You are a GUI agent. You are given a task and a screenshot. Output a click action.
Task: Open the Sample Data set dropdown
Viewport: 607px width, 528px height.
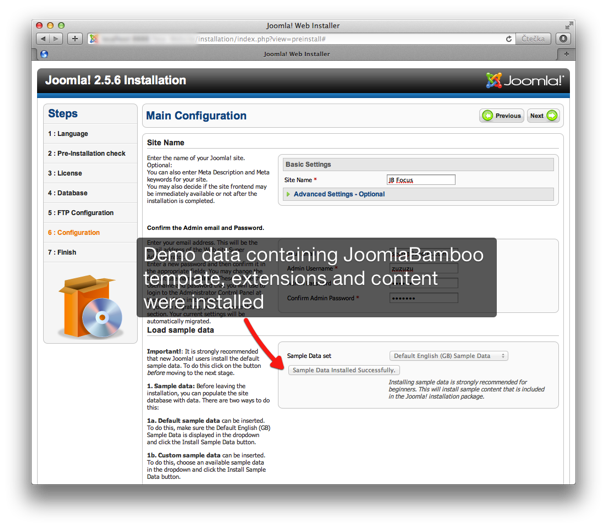[449, 356]
